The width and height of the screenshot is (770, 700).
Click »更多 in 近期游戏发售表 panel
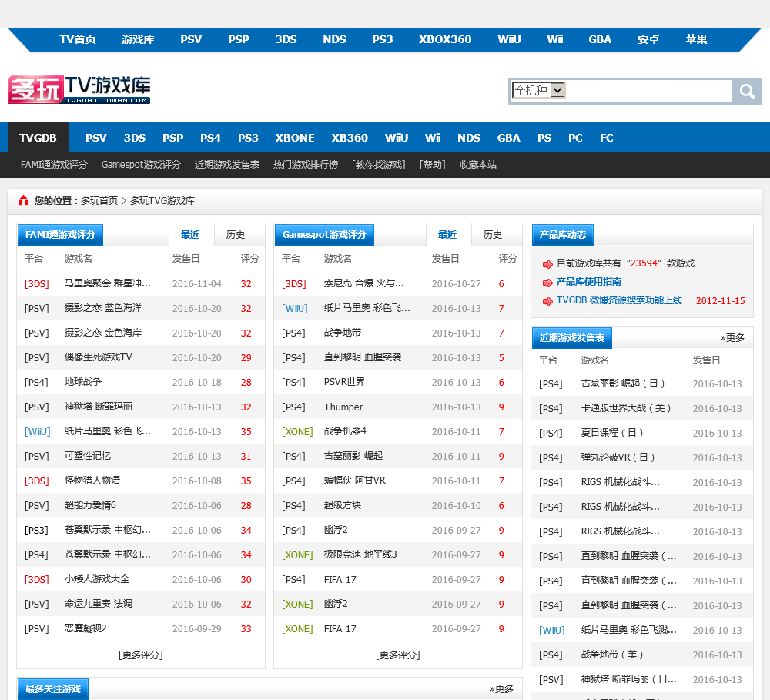point(732,338)
